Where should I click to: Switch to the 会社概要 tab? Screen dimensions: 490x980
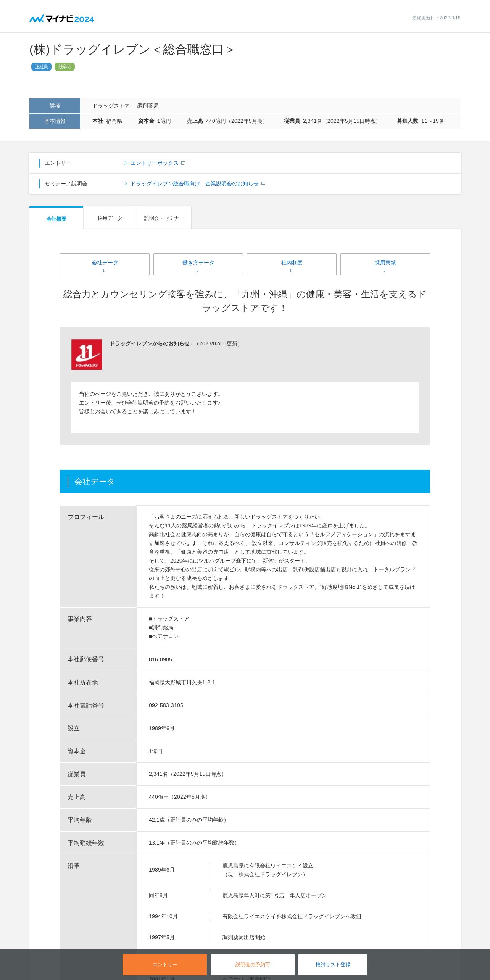[56, 218]
